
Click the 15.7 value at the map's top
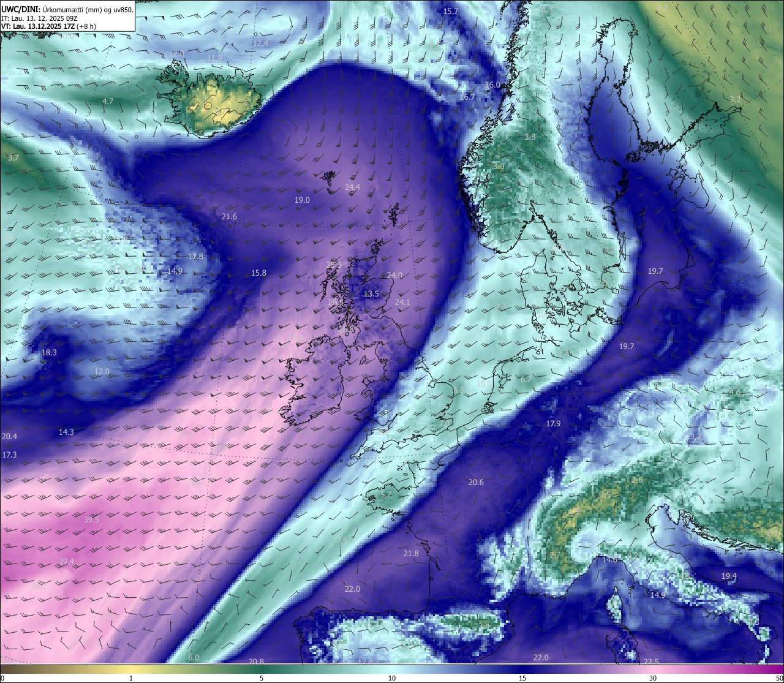tap(451, 12)
